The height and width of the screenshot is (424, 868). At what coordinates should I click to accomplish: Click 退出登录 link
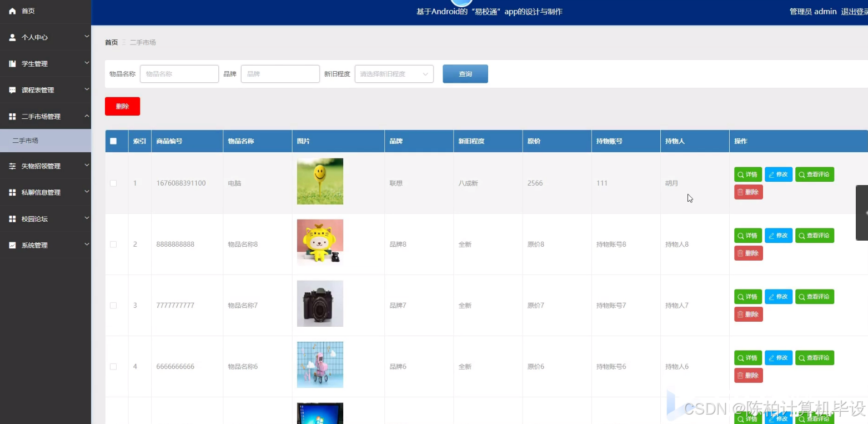click(x=854, y=12)
